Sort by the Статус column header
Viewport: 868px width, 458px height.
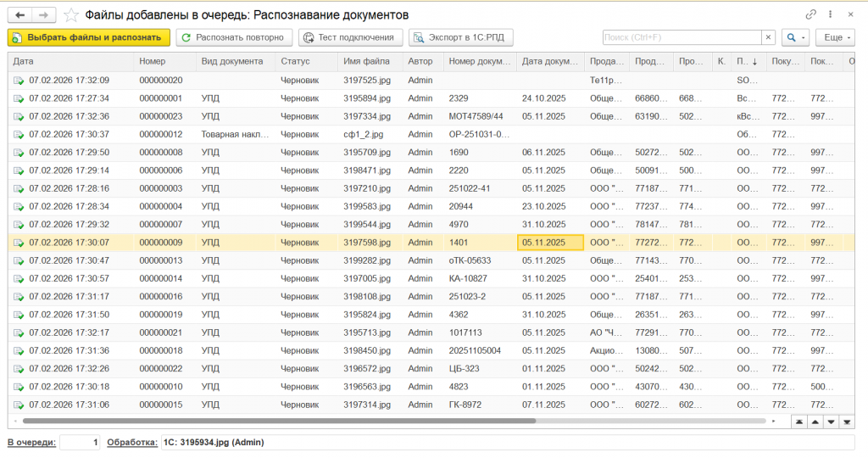pos(306,61)
